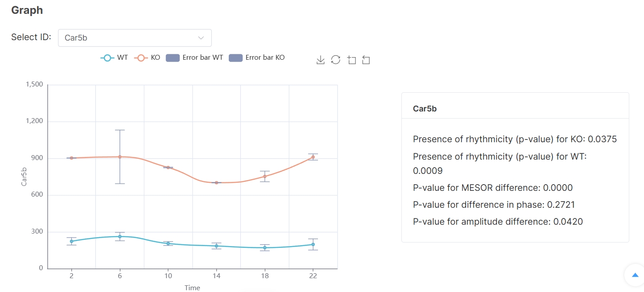Open the Select ID dropdown
This screenshot has height=292, width=644.
[x=135, y=38]
